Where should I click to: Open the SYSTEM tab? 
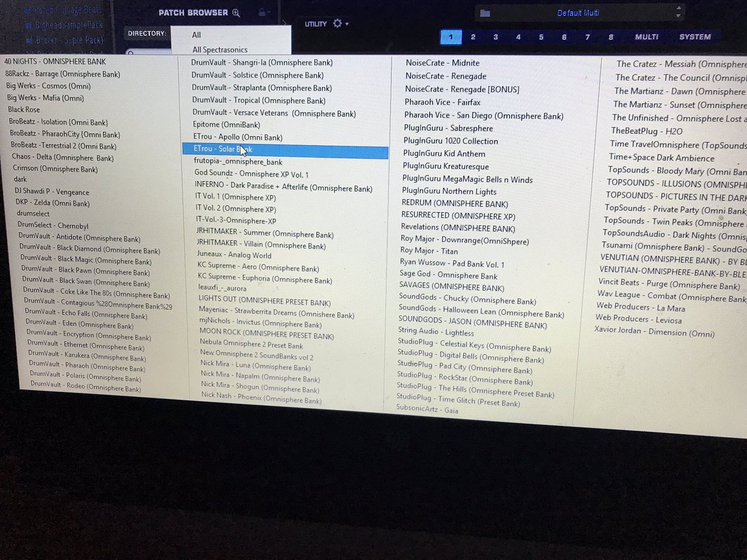(x=695, y=37)
